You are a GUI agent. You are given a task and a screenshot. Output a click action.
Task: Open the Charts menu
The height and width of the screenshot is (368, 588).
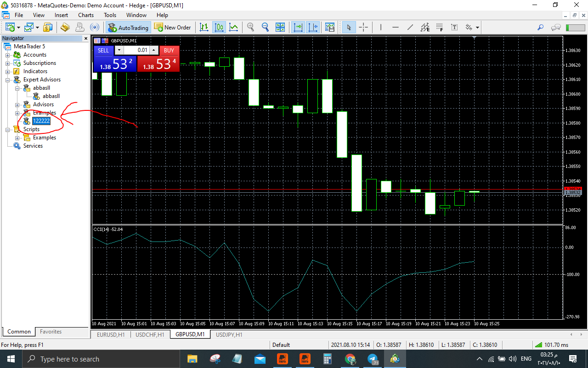click(x=86, y=15)
